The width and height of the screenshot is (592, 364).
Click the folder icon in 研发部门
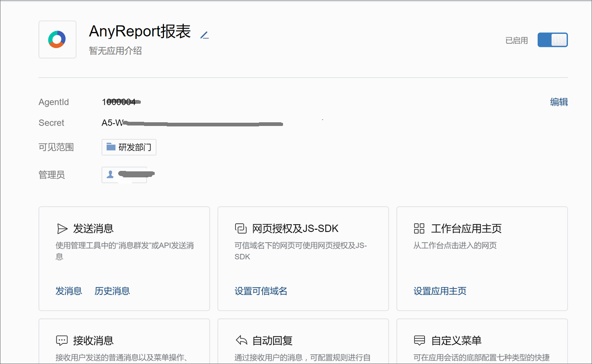(111, 147)
